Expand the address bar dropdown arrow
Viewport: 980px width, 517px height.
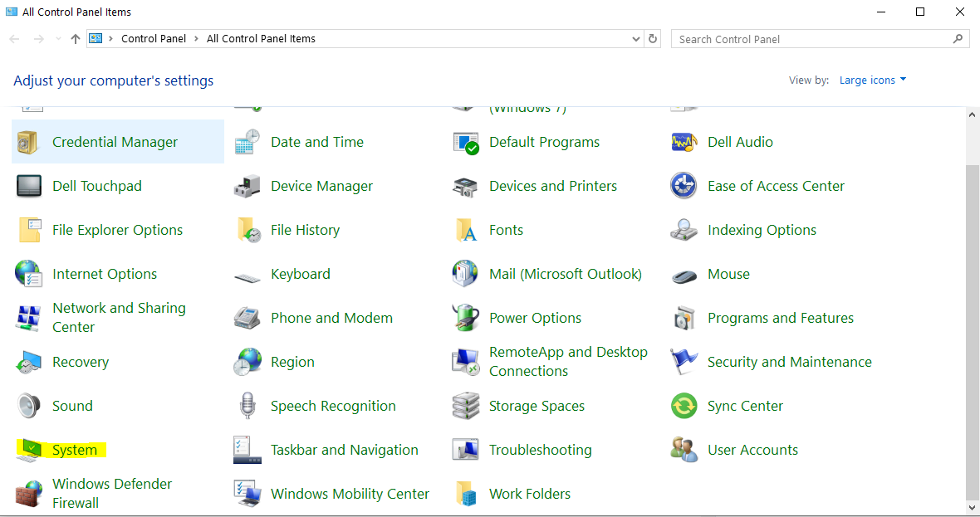pos(635,38)
